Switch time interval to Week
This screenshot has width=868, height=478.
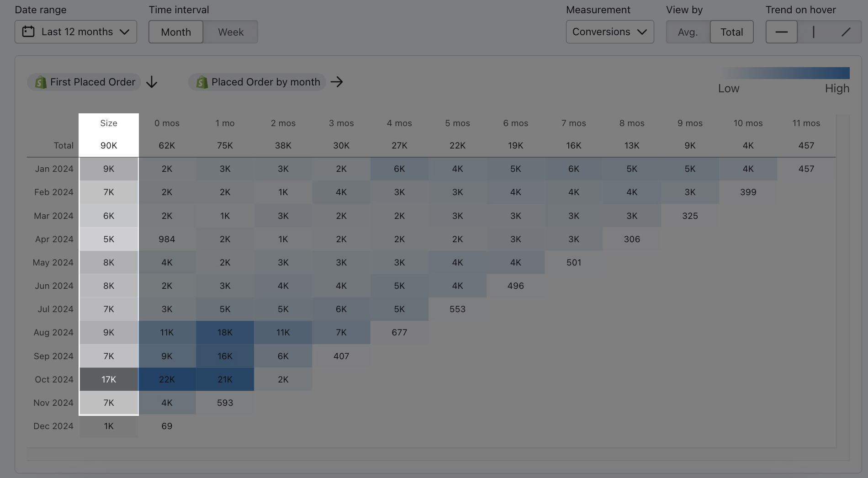[x=231, y=32]
